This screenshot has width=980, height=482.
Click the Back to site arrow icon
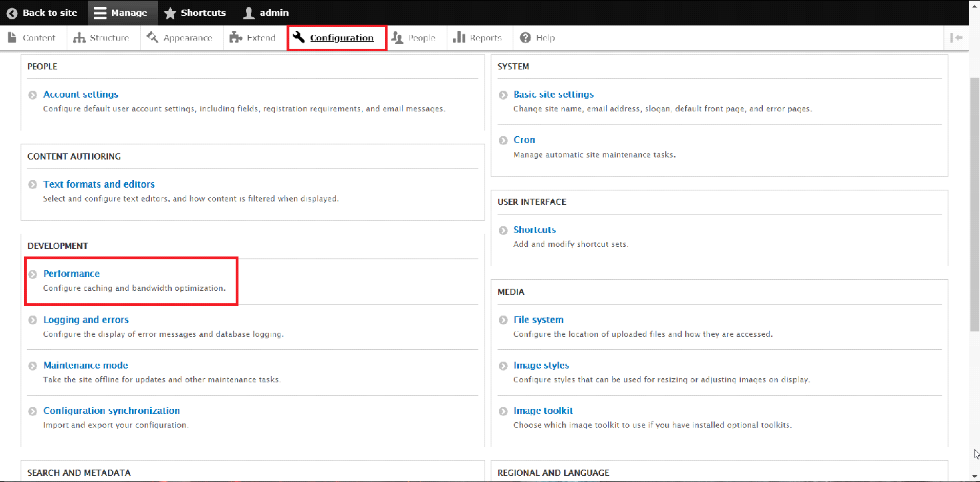(x=12, y=13)
